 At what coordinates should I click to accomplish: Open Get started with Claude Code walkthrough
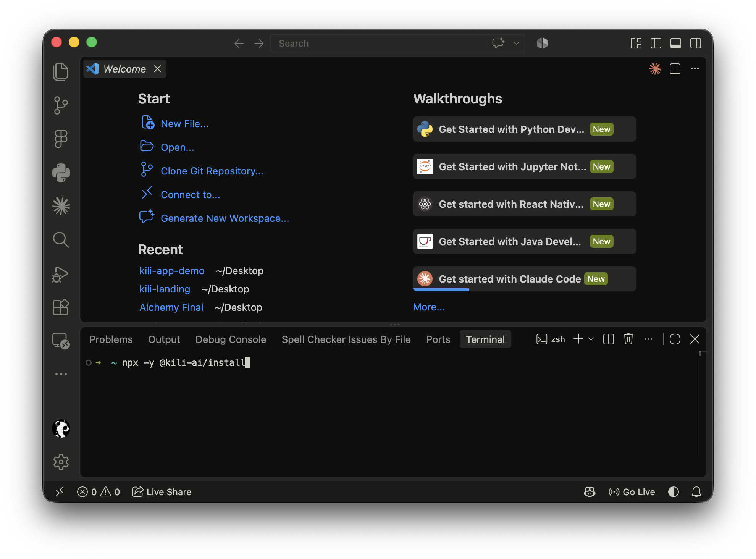524,279
